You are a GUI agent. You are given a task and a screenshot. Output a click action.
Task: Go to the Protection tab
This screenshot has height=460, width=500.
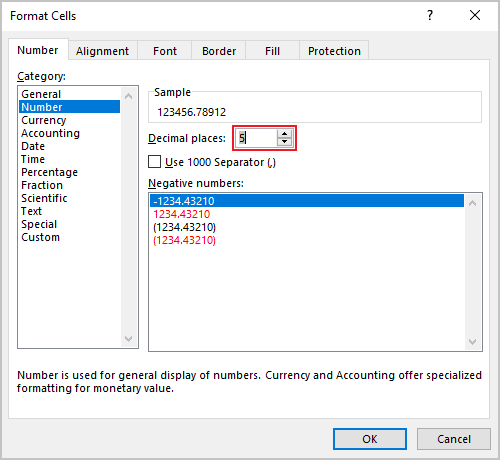pyautogui.click(x=334, y=51)
